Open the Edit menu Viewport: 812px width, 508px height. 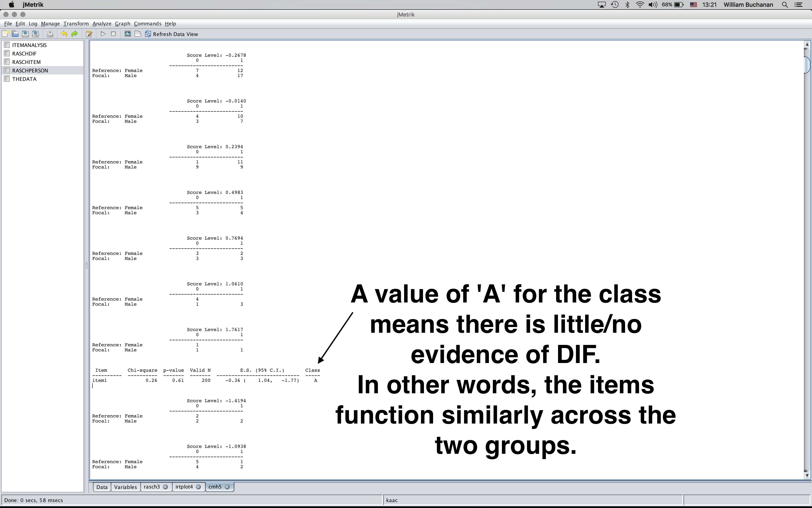(20, 23)
